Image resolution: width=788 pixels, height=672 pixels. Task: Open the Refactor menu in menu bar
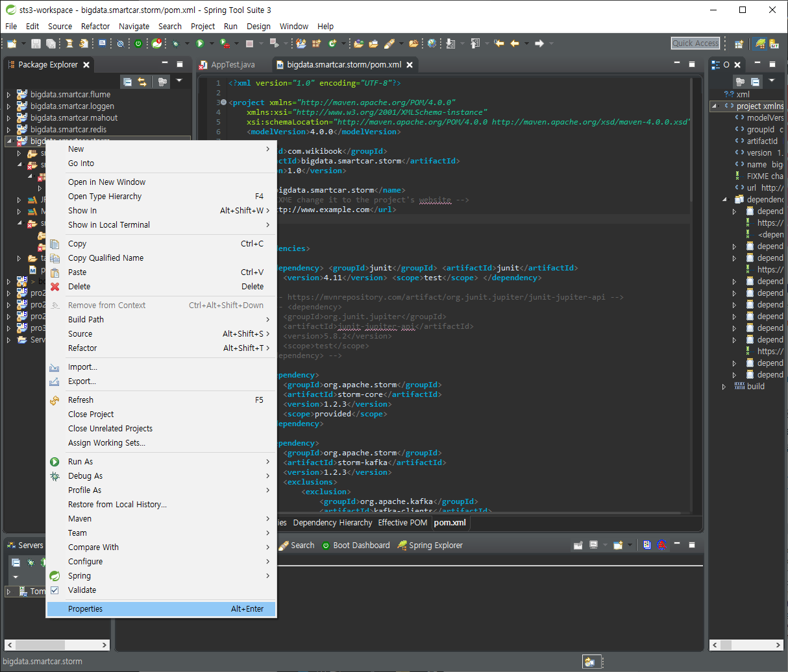pos(95,27)
